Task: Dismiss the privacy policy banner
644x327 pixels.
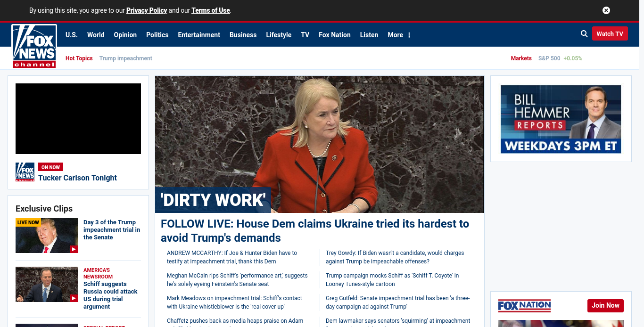Action: pos(606,10)
